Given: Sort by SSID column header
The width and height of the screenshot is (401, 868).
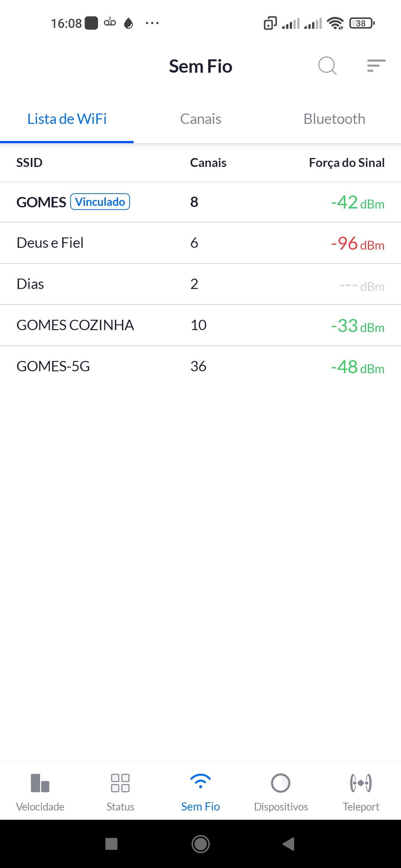Looking at the screenshot, I should click(29, 162).
